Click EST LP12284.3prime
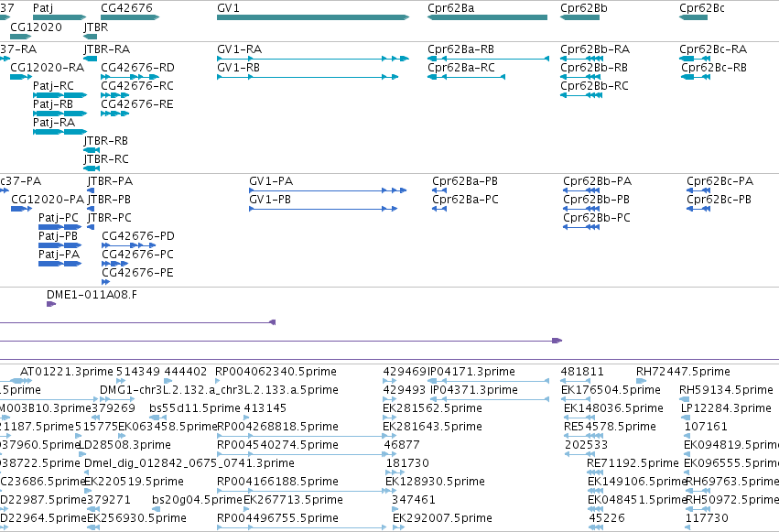Screen dimensions: 779x532 (686, 418)
